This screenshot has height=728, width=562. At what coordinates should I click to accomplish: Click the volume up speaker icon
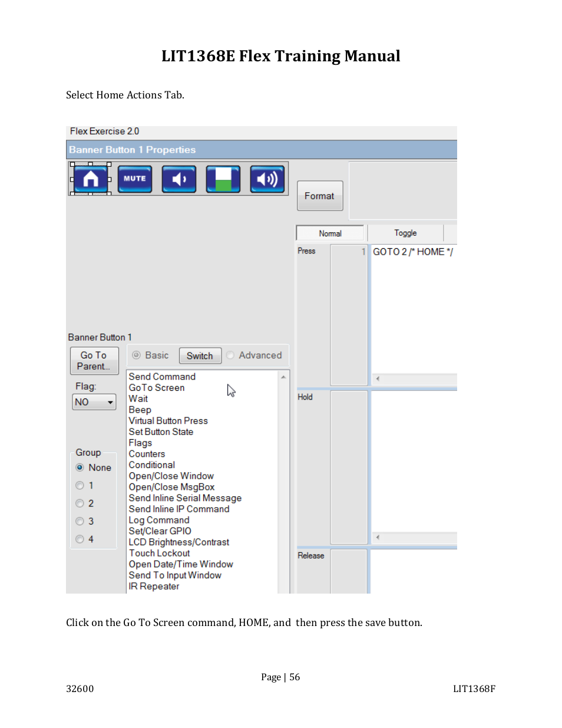point(267,179)
